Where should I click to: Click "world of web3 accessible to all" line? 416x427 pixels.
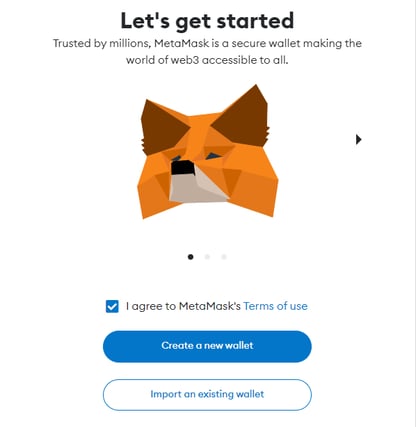(207, 60)
